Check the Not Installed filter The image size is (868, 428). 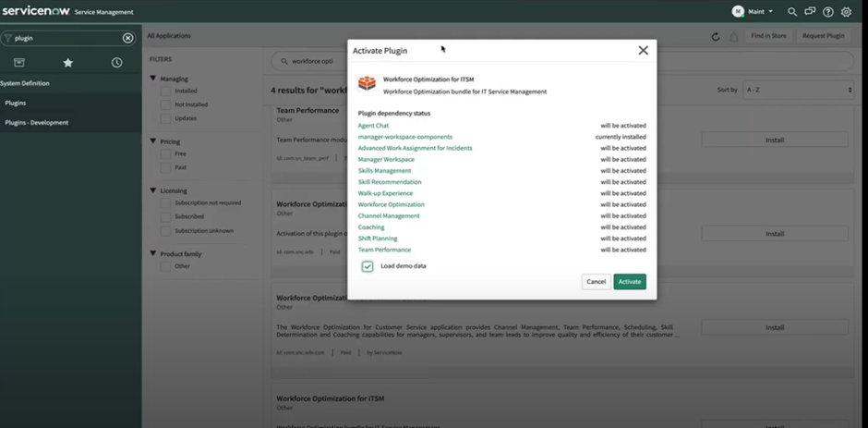point(165,104)
